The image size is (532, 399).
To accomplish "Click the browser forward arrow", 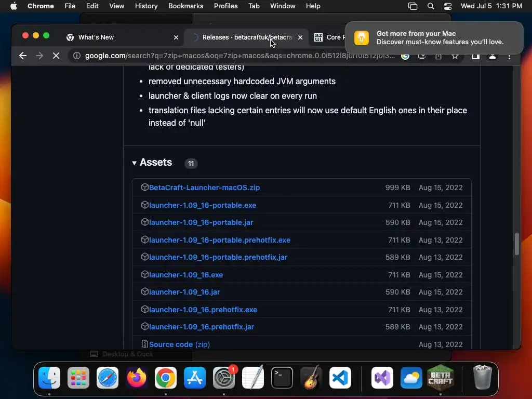I will [x=39, y=56].
